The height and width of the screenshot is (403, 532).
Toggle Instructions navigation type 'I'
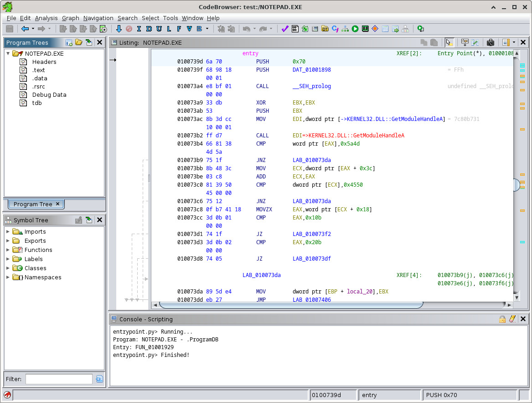coord(139,29)
